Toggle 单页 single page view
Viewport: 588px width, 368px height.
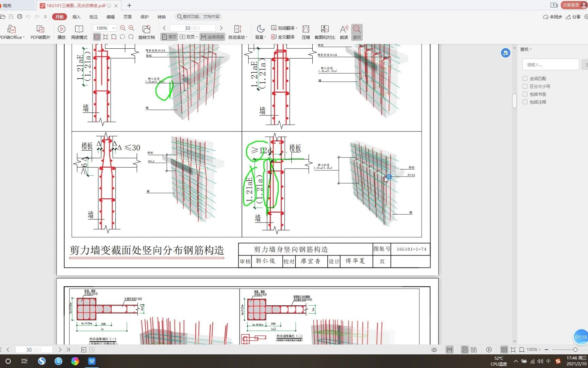[169, 37]
